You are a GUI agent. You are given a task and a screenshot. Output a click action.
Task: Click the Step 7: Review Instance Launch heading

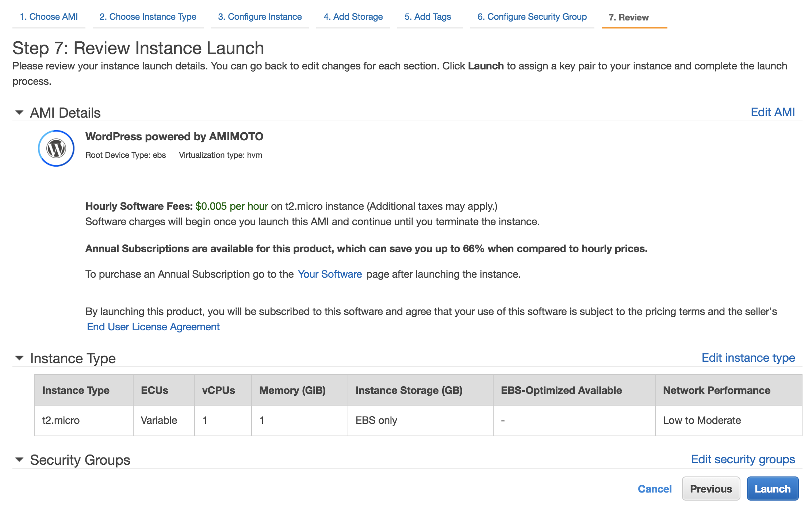coord(138,48)
